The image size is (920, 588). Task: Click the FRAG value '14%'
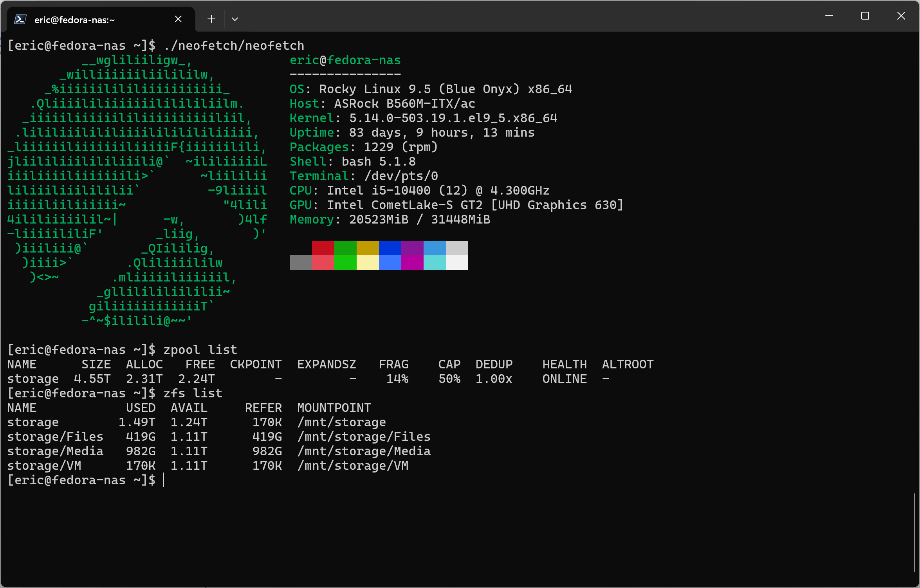coord(397,379)
